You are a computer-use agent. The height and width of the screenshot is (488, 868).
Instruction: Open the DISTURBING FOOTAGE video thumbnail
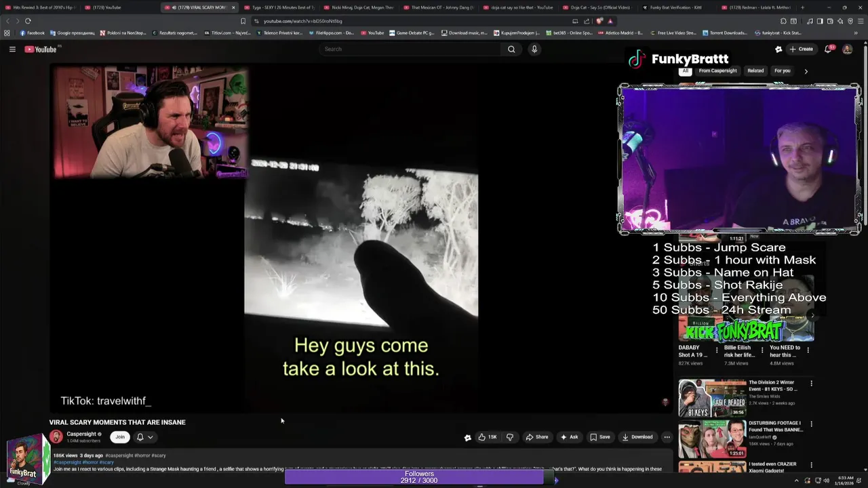[712, 439]
